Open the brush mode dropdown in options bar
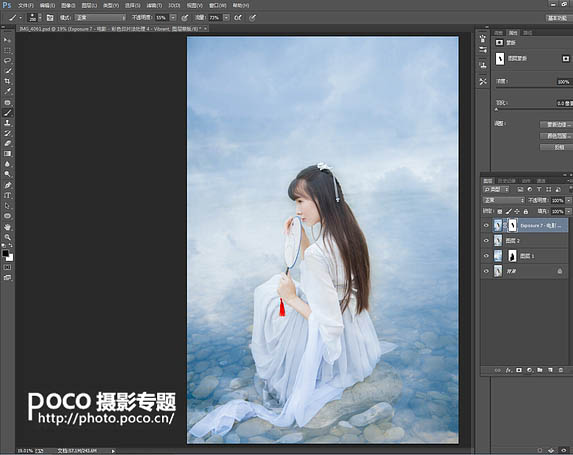 coord(100,18)
